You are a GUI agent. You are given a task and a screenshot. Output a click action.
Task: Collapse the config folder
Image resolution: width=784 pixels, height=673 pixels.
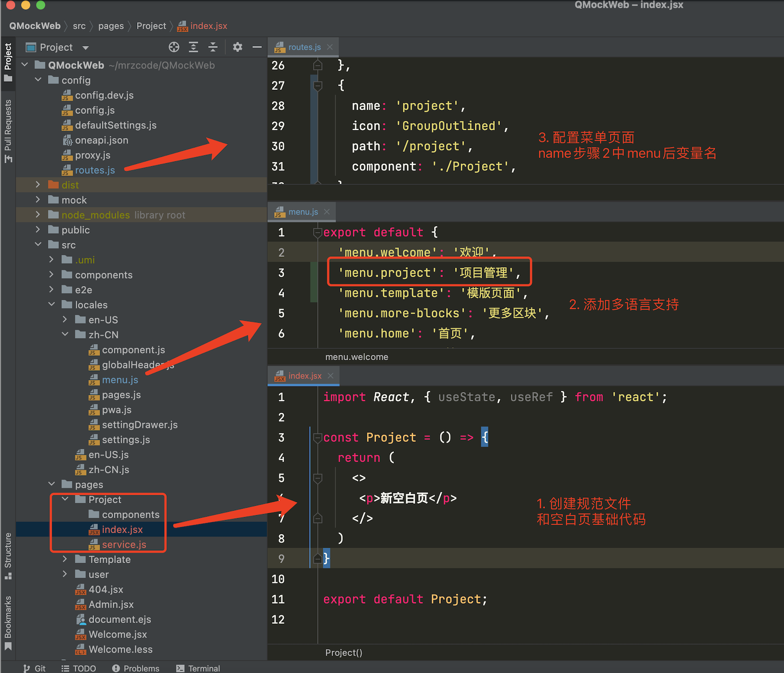[38, 80]
